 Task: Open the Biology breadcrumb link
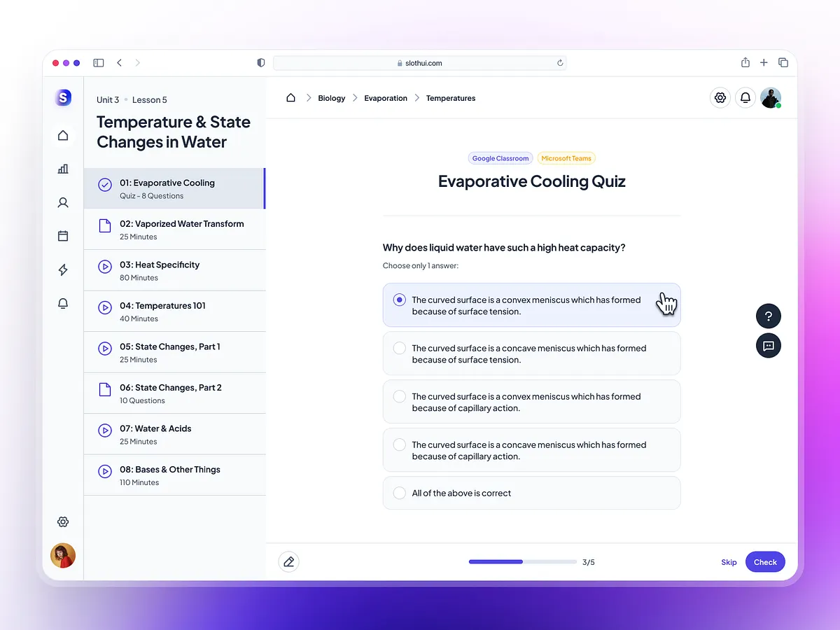pyautogui.click(x=331, y=98)
